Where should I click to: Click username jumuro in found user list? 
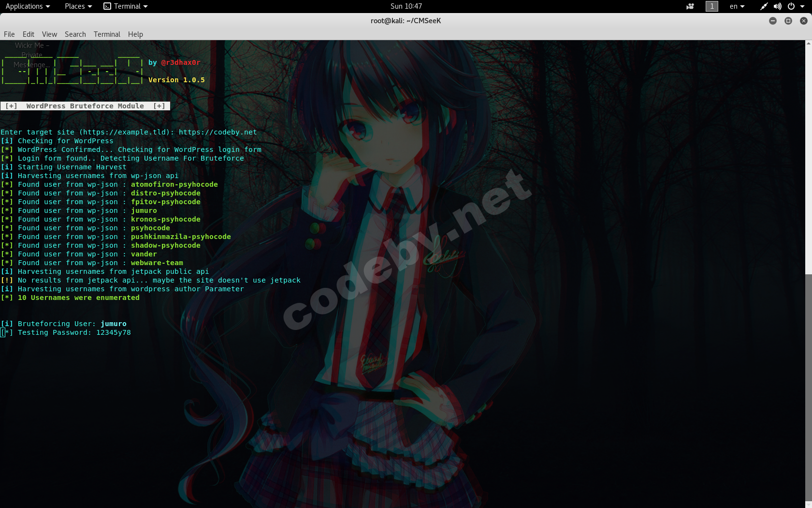coord(144,210)
